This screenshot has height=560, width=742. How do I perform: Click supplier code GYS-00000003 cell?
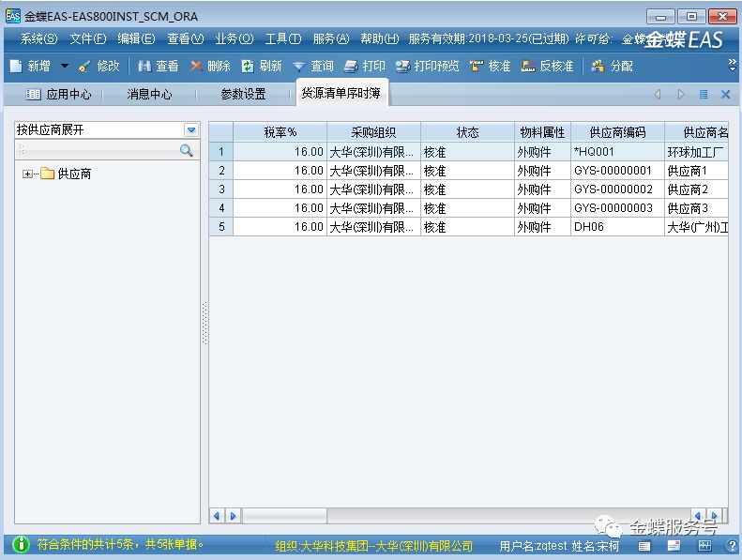[617, 208]
